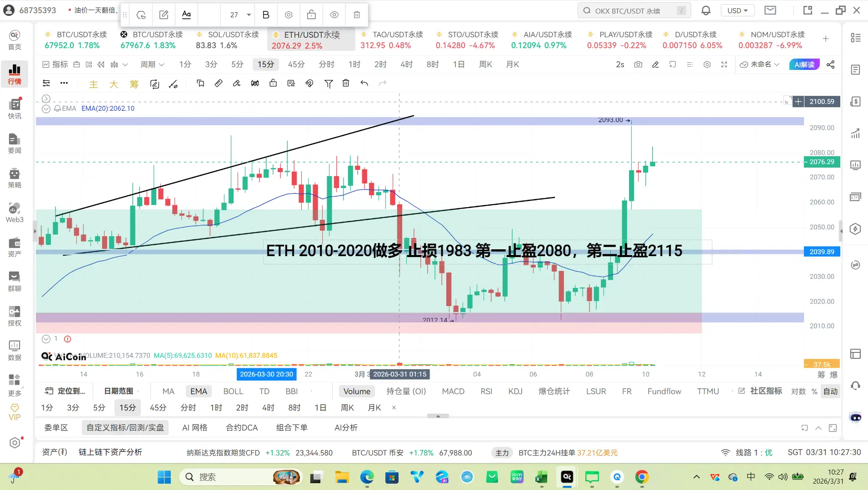Open the AI分析 tab
868x490 pixels.
point(346,428)
